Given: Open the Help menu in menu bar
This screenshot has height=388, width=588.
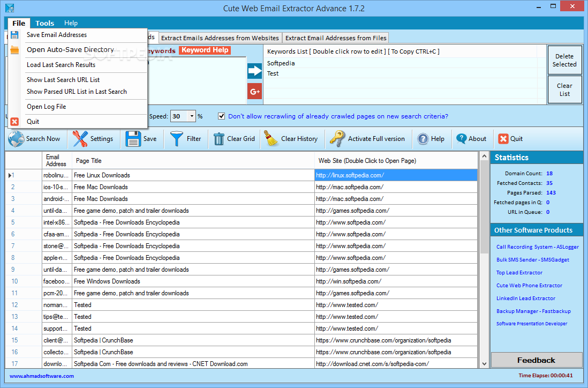Looking at the screenshot, I should click(x=71, y=23).
